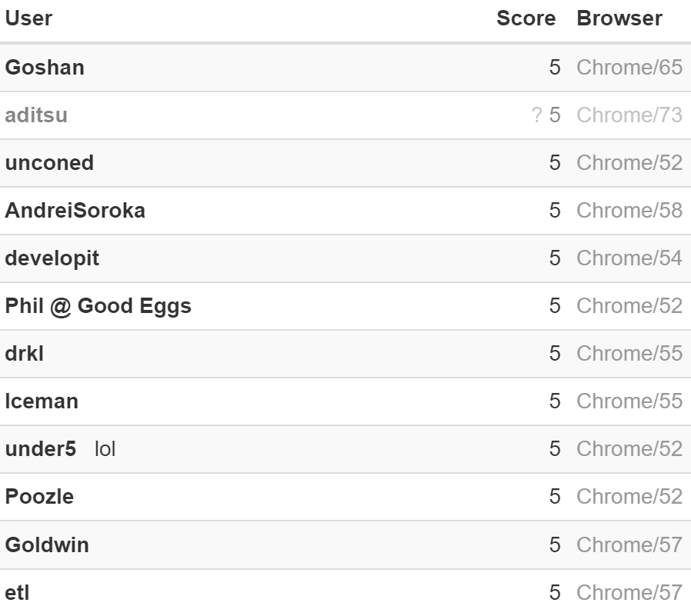691x616 pixels.
Task: Select the AndreiSoroka row name
Action: coord(75,211)
